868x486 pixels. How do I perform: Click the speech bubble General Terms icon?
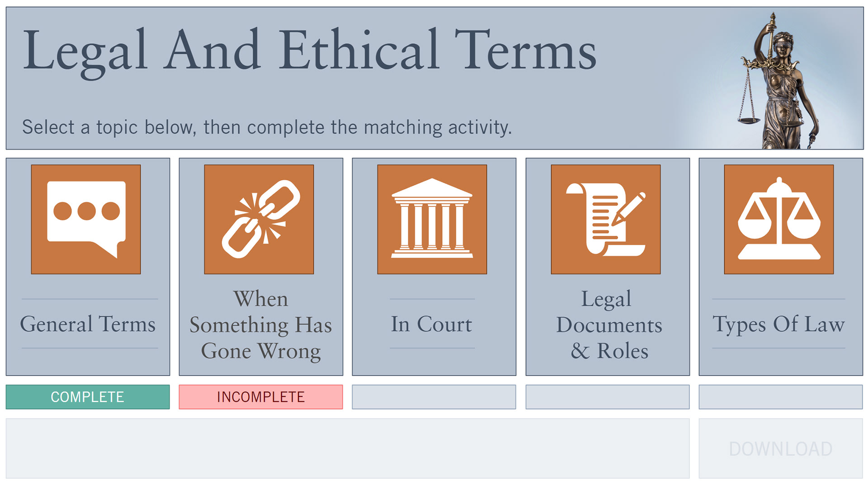[x=86, y=219]
